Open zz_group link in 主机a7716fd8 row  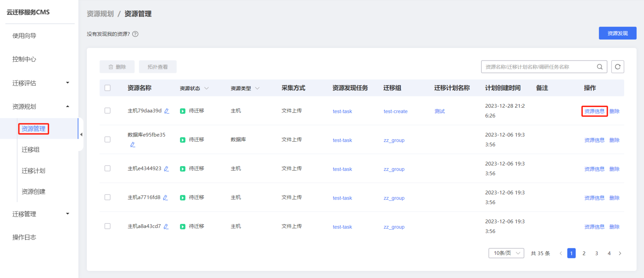pyautogui.click(x=394, y=198)
